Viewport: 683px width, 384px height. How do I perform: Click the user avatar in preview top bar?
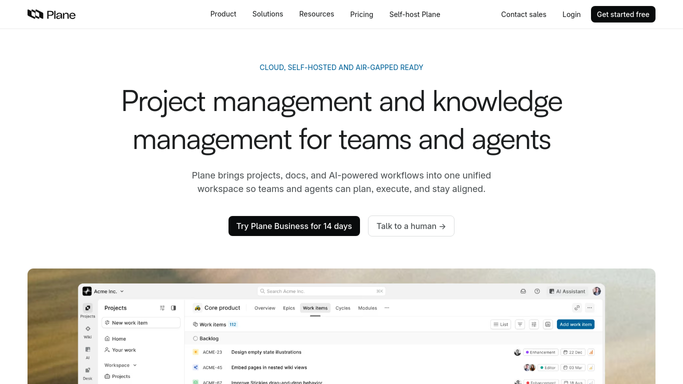[x=596, y=291]
